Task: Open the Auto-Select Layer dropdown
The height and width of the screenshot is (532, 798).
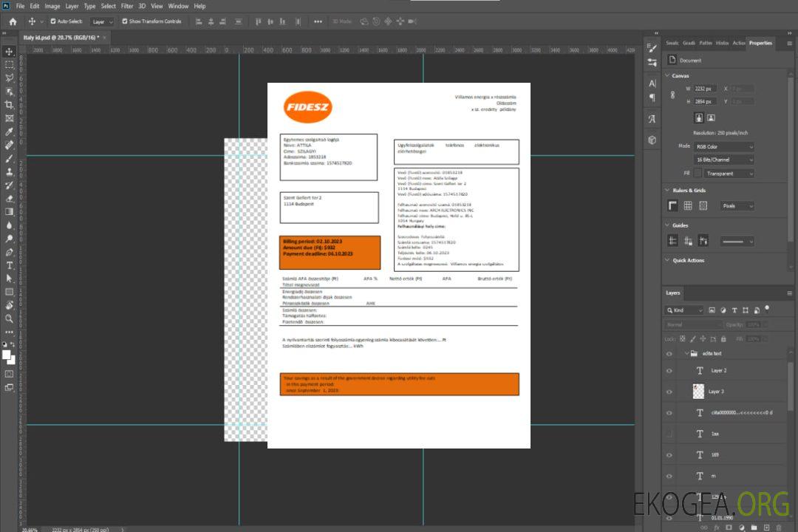Action: (102, 22)
